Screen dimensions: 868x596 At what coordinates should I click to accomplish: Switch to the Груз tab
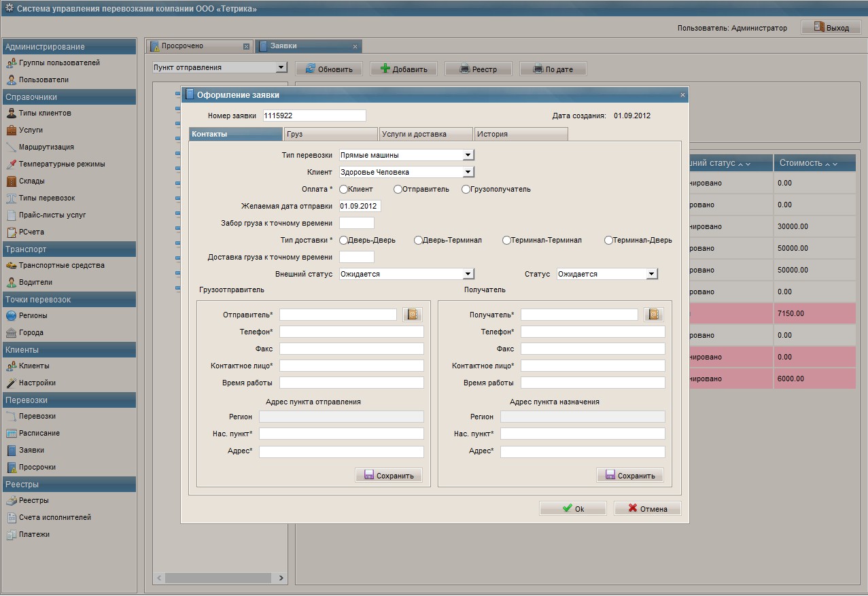pos(330,134)
